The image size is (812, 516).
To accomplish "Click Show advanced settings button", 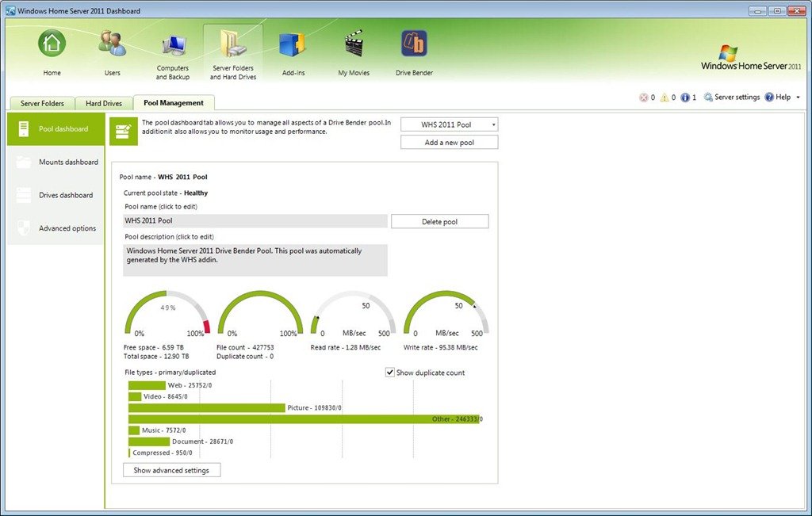I will [x=171, y=470].
